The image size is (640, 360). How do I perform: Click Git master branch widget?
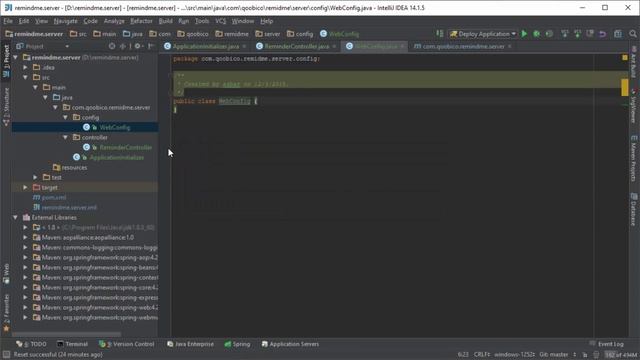(558, 355)
